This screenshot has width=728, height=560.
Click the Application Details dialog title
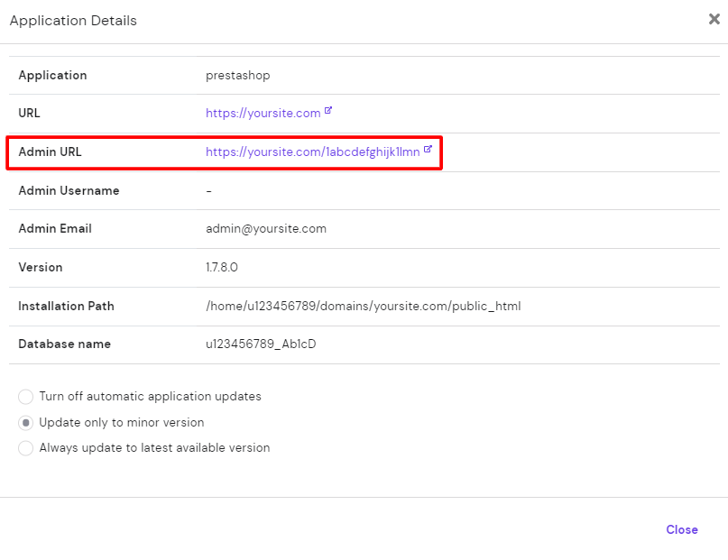pos(72,20)
